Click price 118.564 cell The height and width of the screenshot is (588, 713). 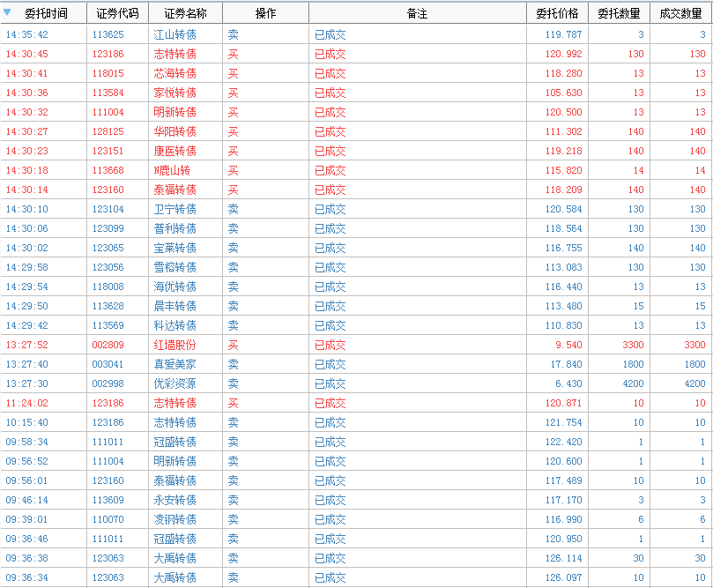(563, 228)
